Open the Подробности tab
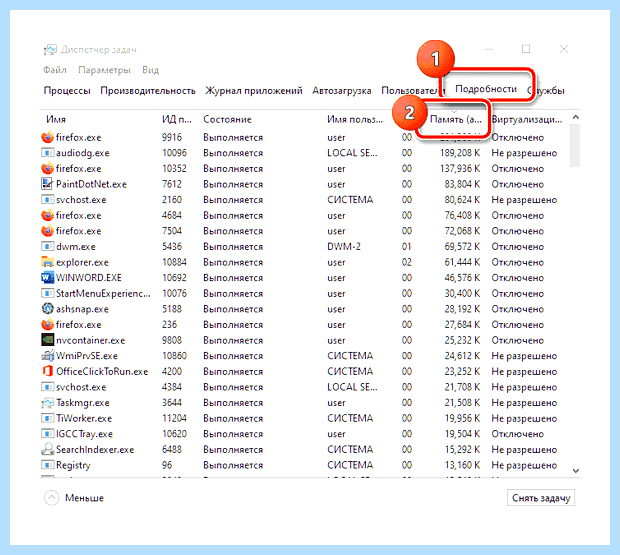620x555 pixels. (486, 89)
